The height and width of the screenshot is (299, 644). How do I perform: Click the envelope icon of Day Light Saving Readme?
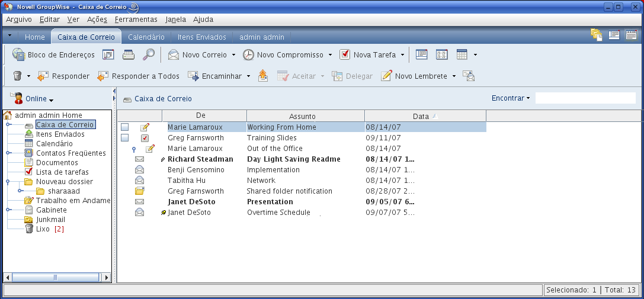140,159
